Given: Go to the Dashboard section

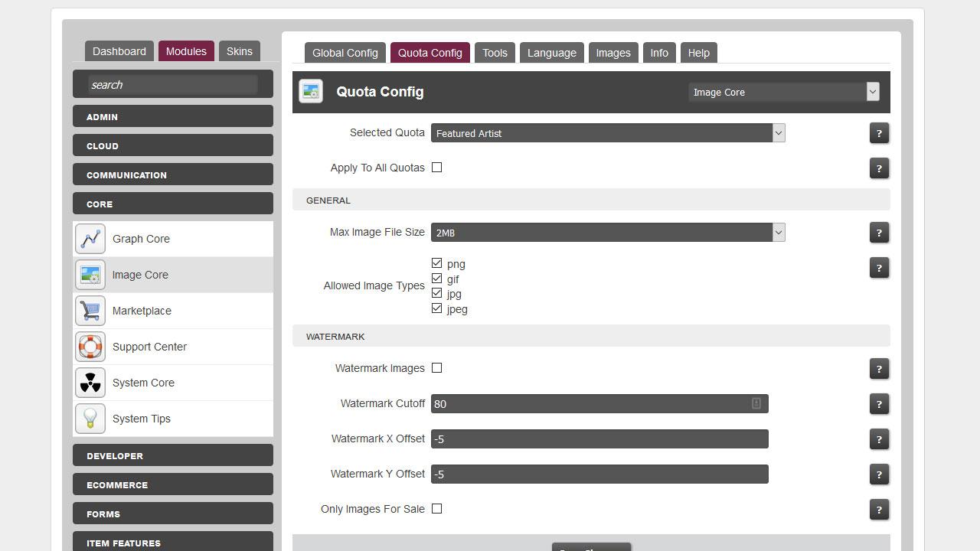Looking at the screenshot, I should [x=119, y=51].
